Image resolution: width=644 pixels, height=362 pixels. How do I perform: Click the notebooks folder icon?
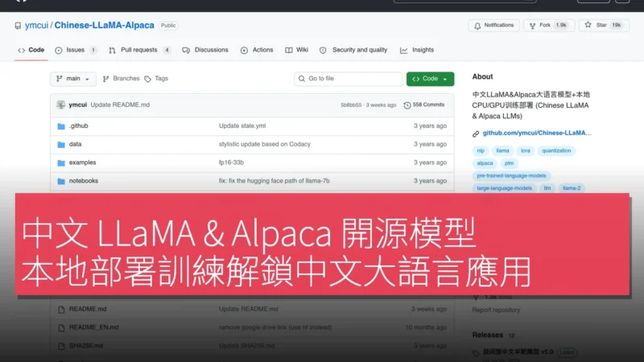(x=61, y=181)
